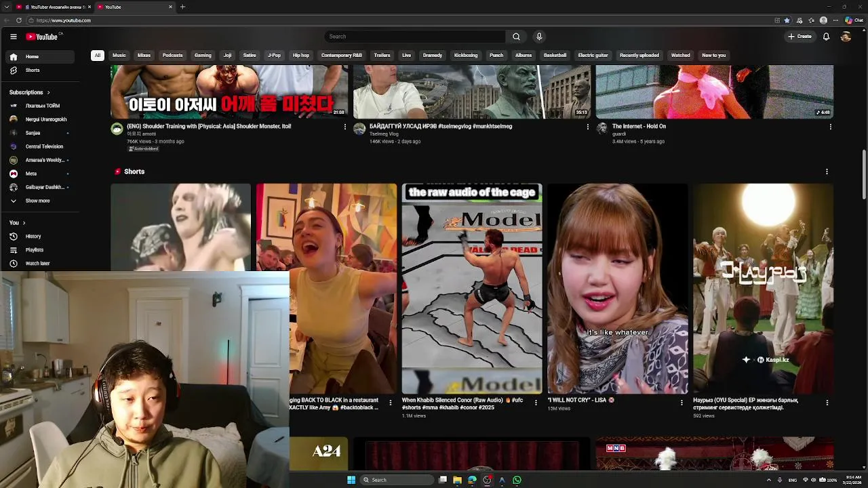Click the search magnifier button

coord(516,37)
